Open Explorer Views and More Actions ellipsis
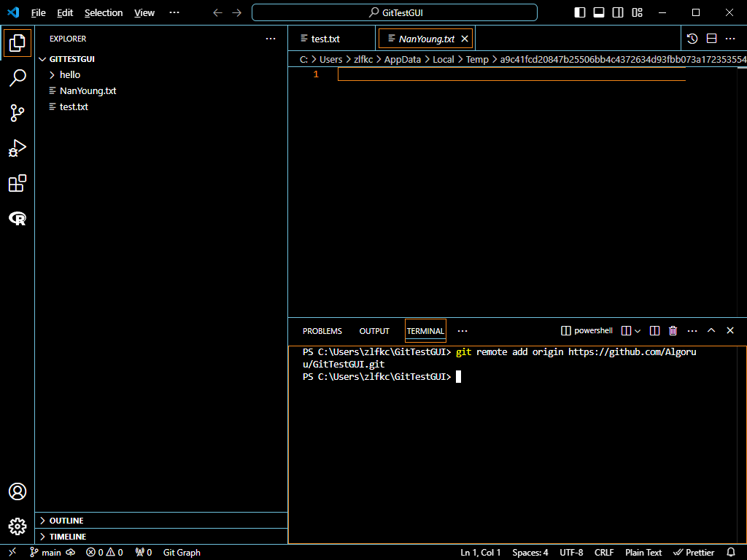The height and width of the screenshot is (560, 747). click(x=271, y=39)
